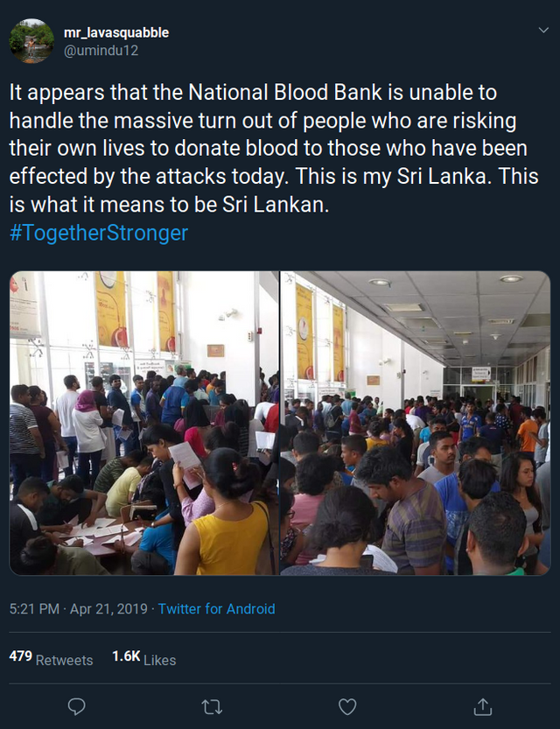Click the mr_lavasquabble display name

point(116,32)
